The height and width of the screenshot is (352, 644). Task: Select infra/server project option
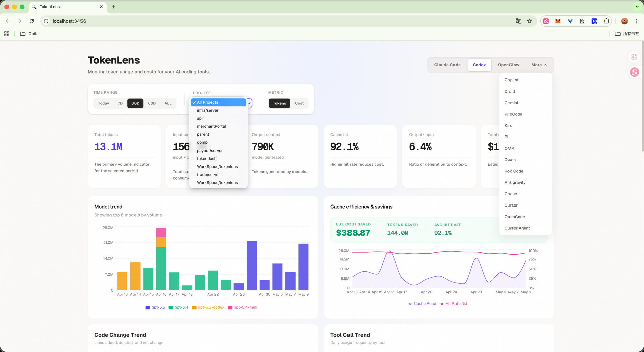(218, 110)
